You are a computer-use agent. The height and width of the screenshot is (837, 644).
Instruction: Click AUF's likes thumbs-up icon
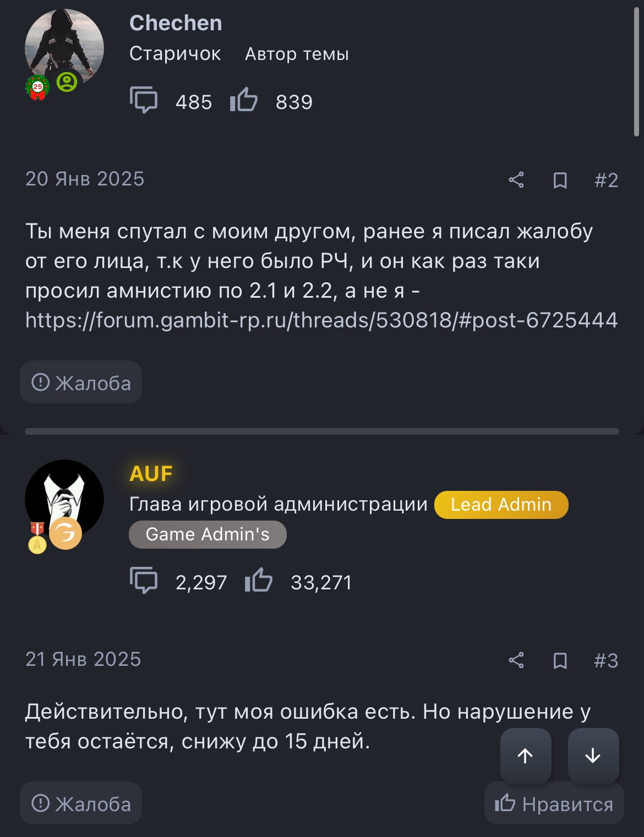click(x=258, y=580)
